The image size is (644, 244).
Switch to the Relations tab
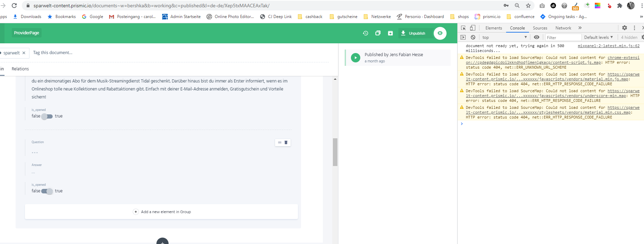click(x=20, y=69)
